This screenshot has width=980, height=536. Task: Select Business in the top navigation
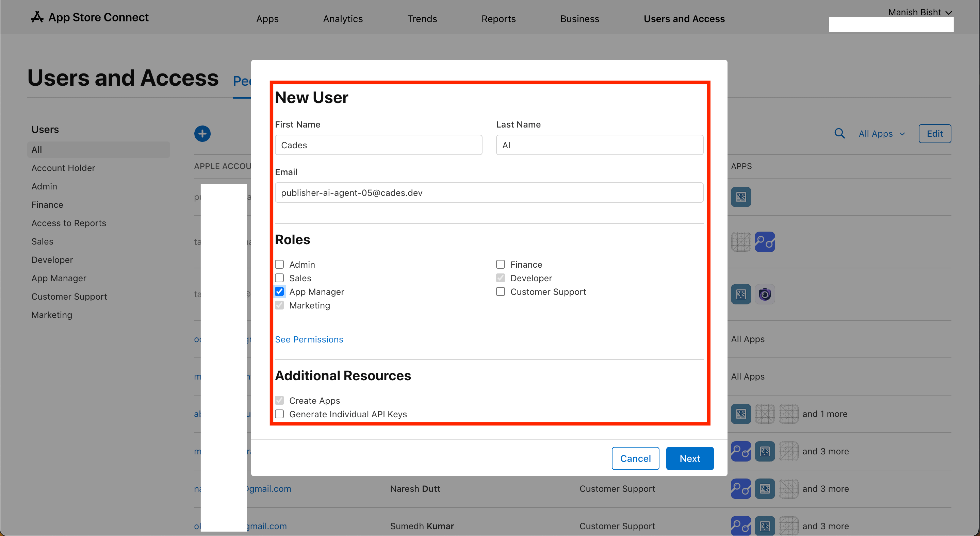pos(579,19)
